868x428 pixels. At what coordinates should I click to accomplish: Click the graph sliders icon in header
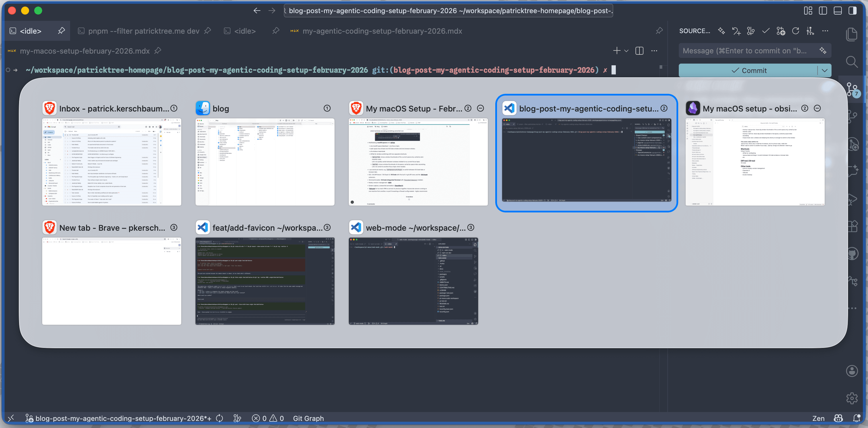click(x=810, y=31)
